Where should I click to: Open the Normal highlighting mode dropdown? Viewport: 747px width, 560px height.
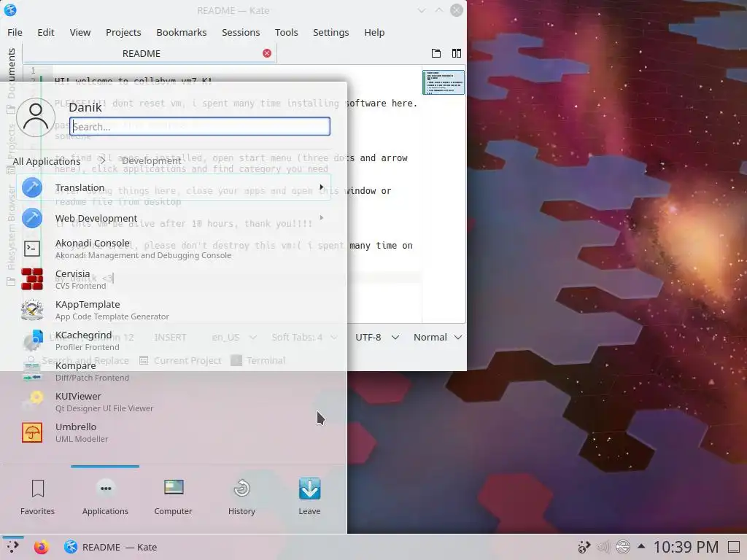[438, 337]
